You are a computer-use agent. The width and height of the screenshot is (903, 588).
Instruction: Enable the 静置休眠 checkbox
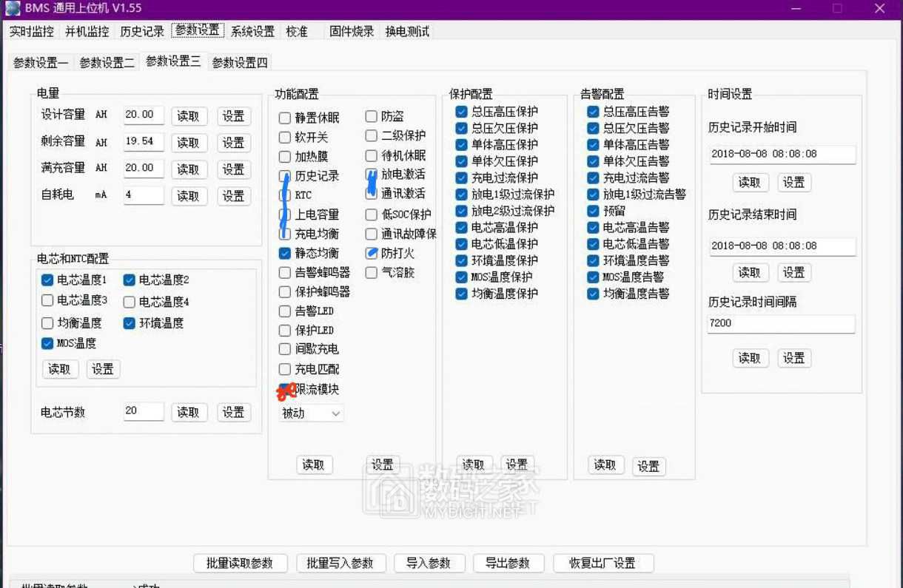(x=285, y=118)
